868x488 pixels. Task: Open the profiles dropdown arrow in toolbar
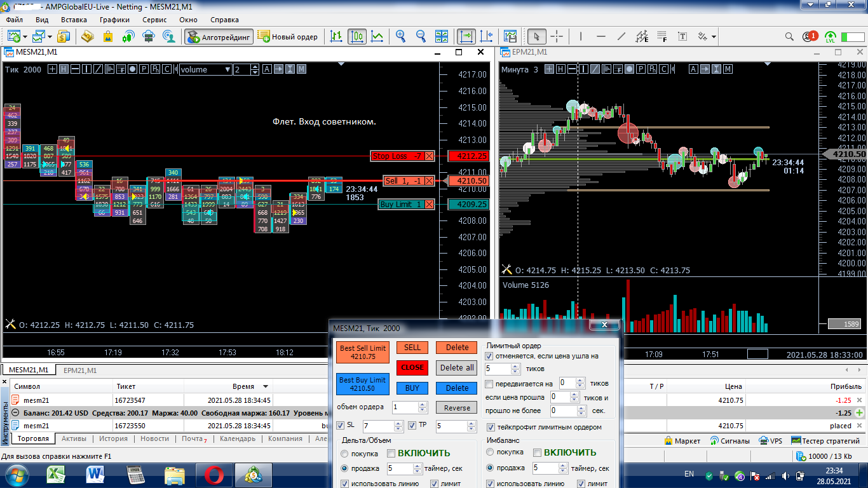point(49,37)
